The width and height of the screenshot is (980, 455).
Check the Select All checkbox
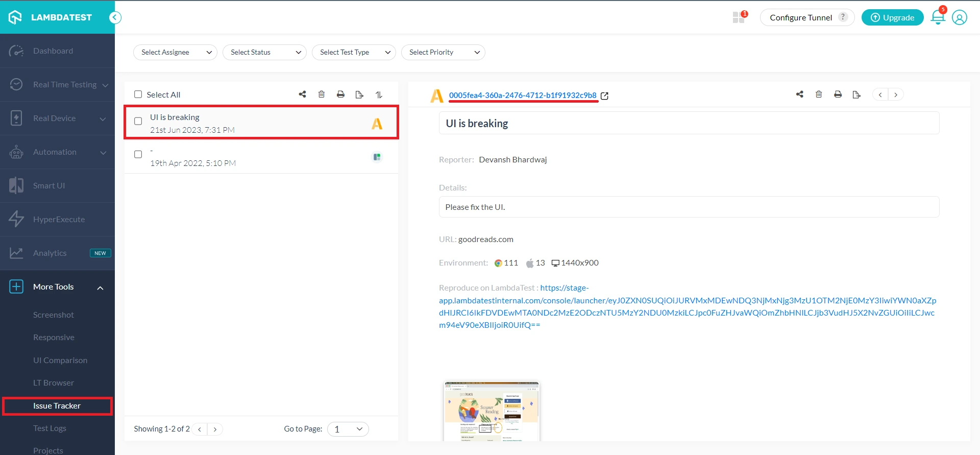point(138,94)
